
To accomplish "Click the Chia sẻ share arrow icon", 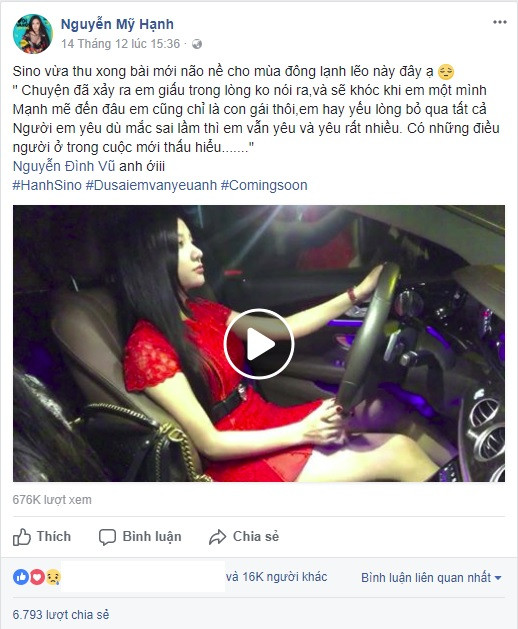I will pos(217,537).
